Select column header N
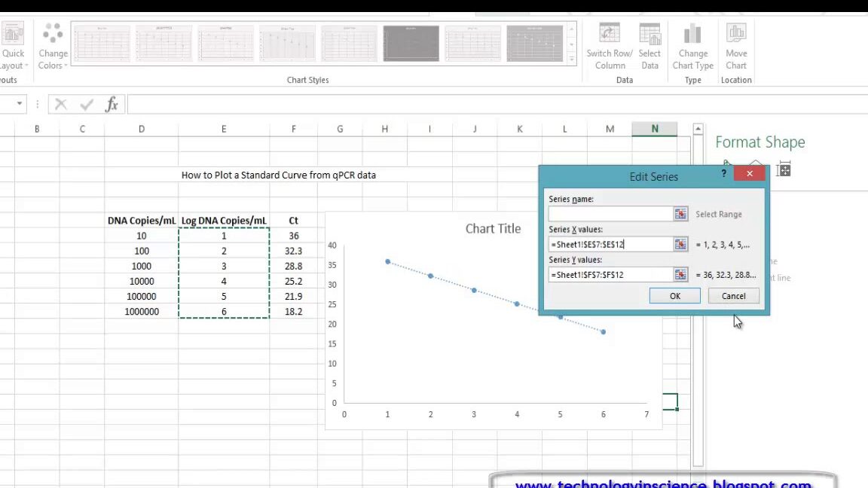Viewport: 868px width, 488px height. click(x=654, y=129)
